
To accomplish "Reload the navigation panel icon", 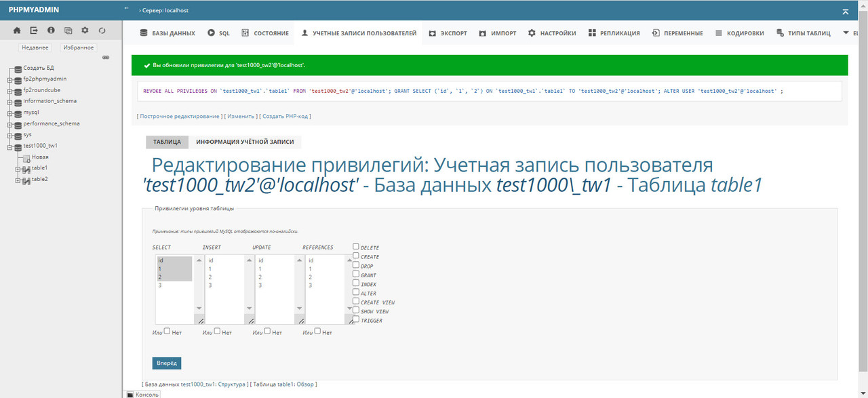I will [102, 31].
